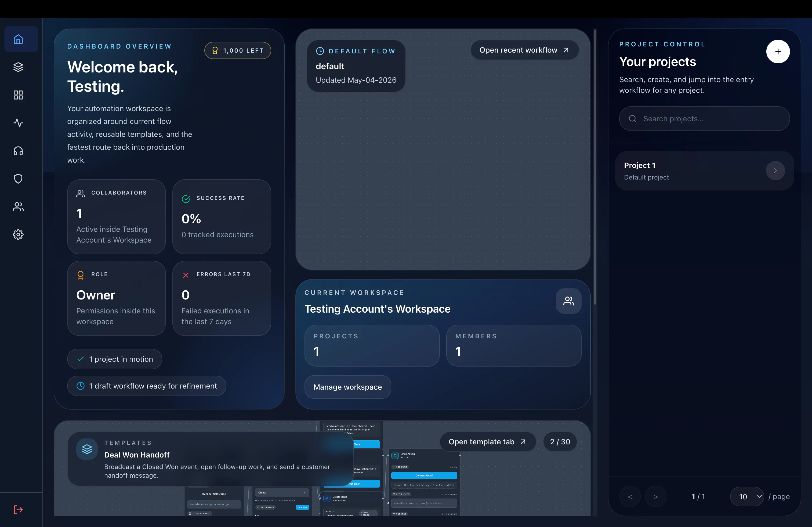Click the Errors Last 7D cross icon
This screenshot has height=527, width=812.
pyautogui.click(x=186, y=275)
